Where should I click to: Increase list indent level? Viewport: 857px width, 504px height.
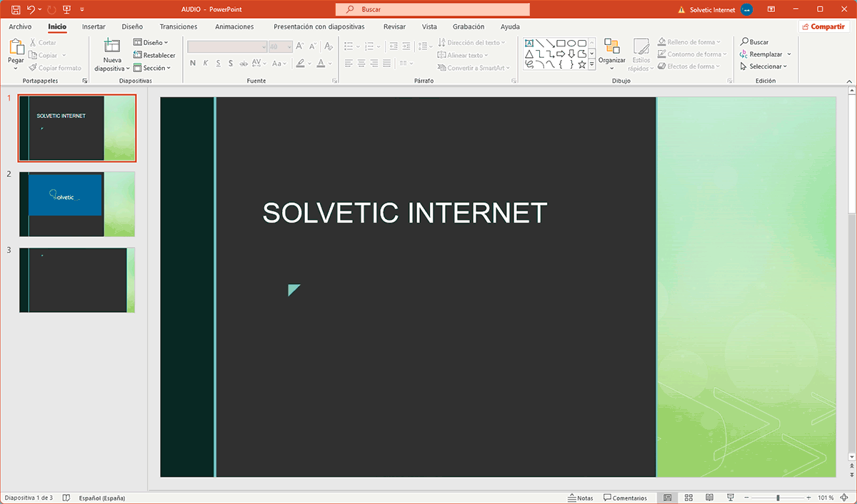click(407, 46)
